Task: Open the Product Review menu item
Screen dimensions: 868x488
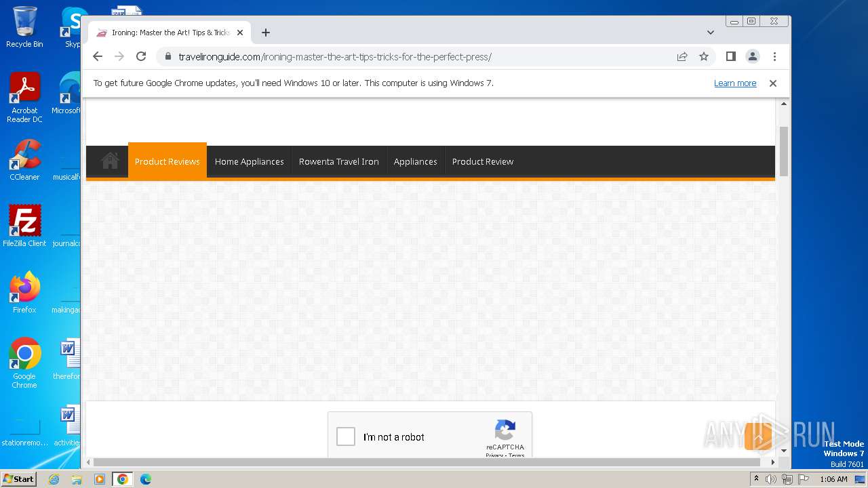Action: coord(483,161)
